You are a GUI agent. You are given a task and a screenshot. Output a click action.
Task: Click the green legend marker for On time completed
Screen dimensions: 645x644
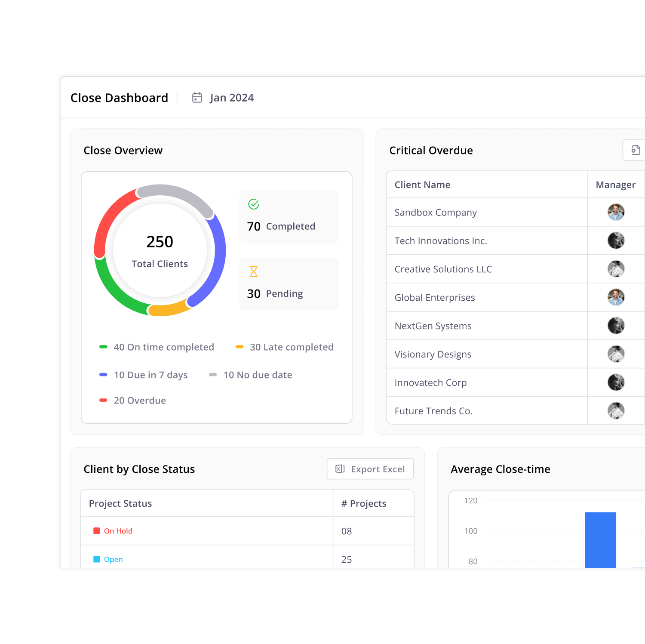pos(103,347)
